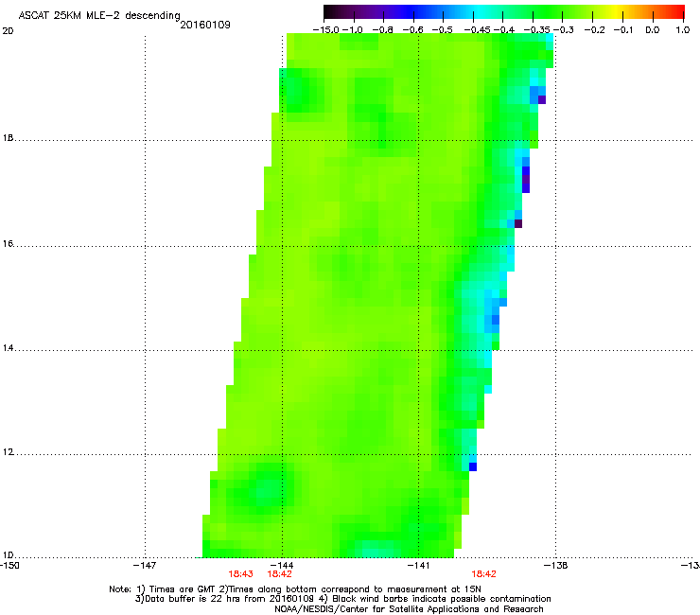700x615 pixels.
Task: Click the '-1.0' color bar label
Action: point(353,30)
